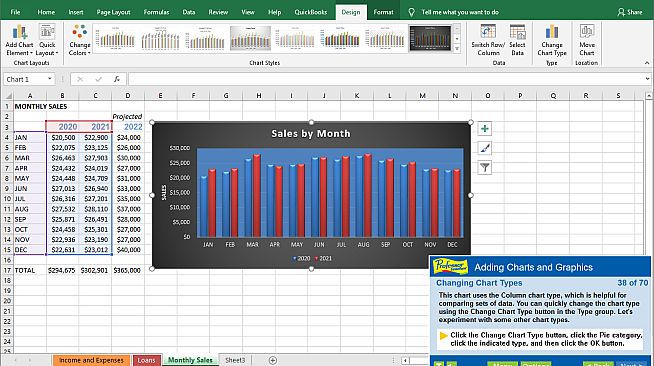
Task: Select column A header
Action: [x=30, y=95]
